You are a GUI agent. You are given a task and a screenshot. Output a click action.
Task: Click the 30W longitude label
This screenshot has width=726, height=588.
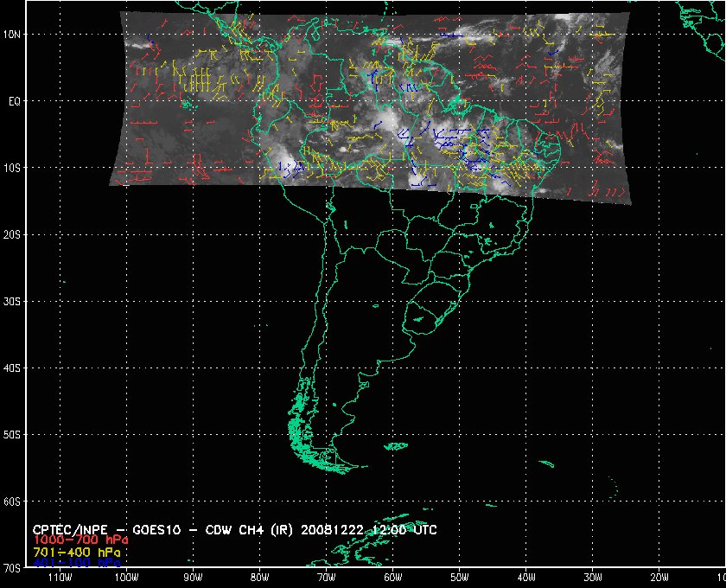pos(593,578)
